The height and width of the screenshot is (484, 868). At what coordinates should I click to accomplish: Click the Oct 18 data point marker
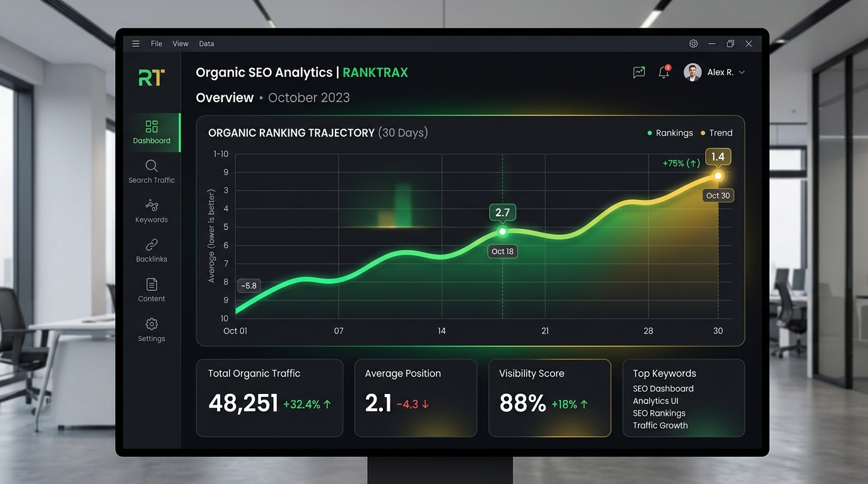pos(503,231)
